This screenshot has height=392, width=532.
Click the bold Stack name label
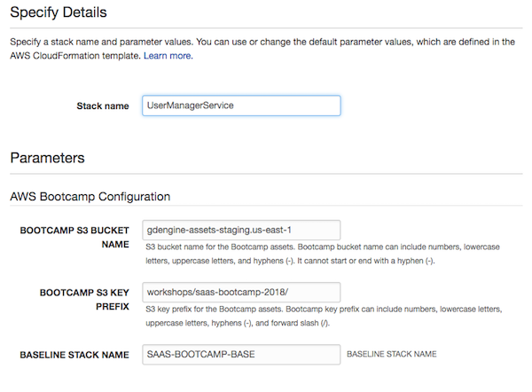[103, 106]
